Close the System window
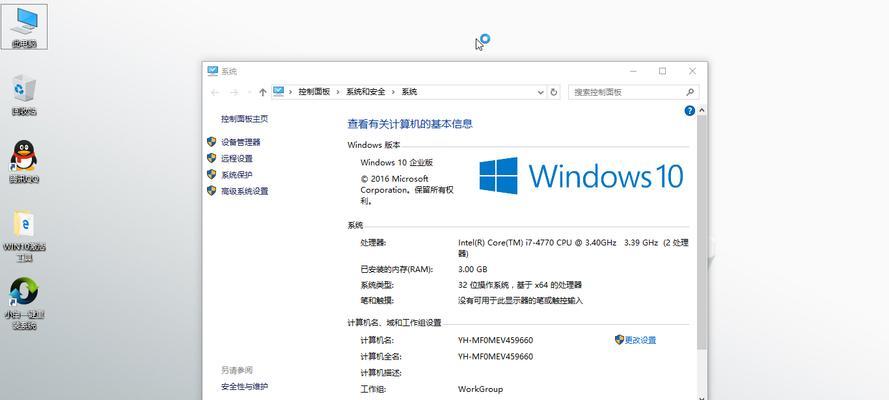 (x=692, y=71)
